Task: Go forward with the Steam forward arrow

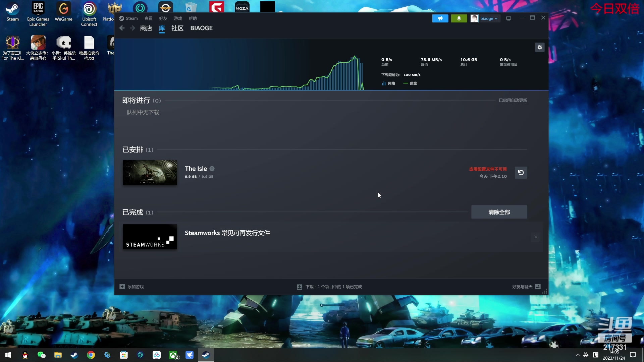Action: coord(132,28)
